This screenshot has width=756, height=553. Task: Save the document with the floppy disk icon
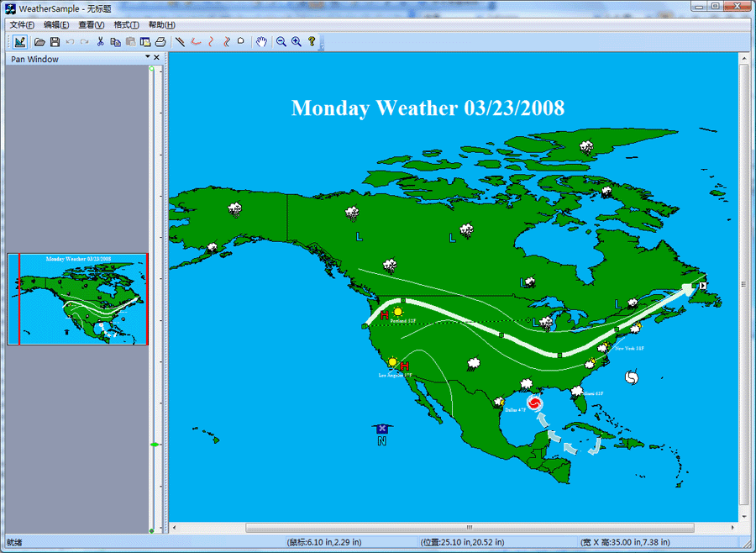(55, 42)
